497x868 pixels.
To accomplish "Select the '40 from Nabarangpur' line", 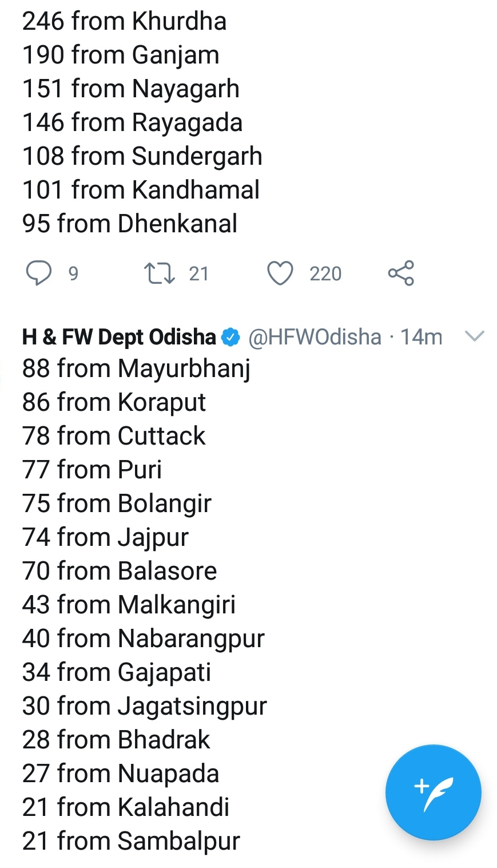I will point(143,639).
